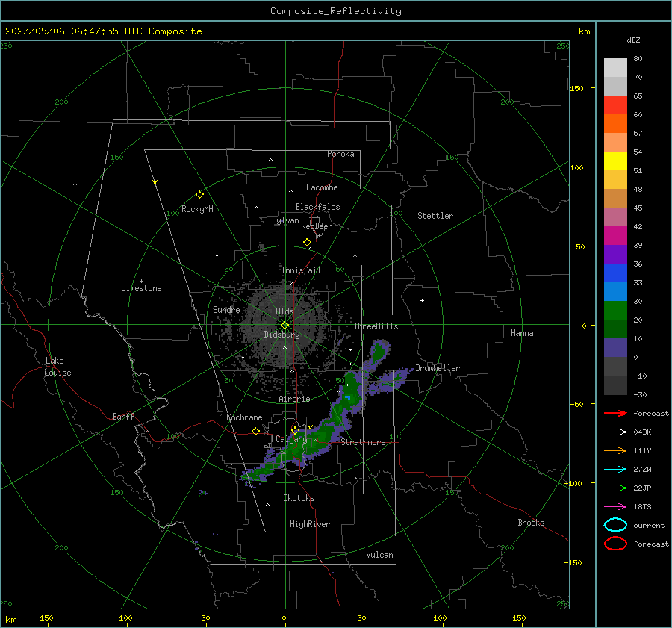Click the cyan 27ZW arrow icon

coord(615,470)
